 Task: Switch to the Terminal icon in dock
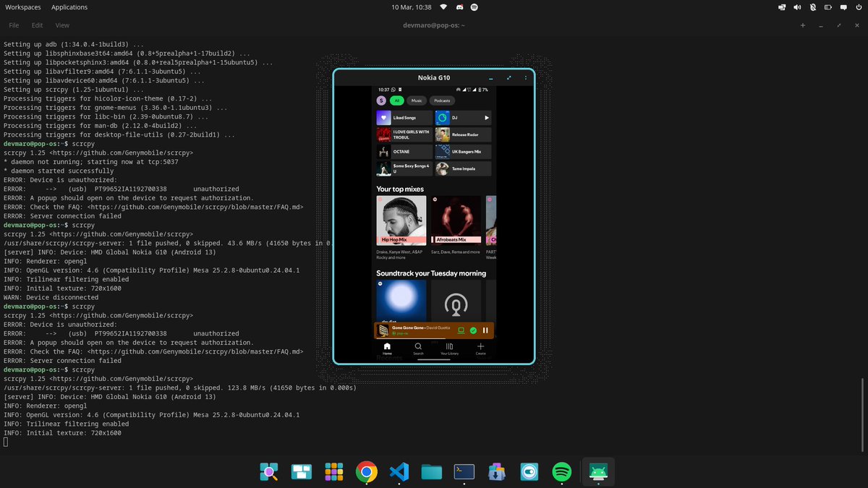464,472
